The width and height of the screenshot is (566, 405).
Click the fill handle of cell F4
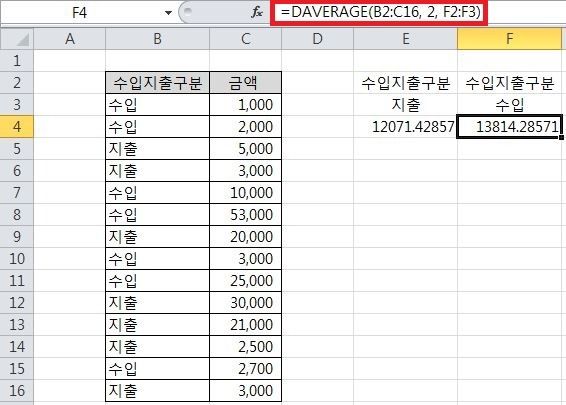(561, 138)
